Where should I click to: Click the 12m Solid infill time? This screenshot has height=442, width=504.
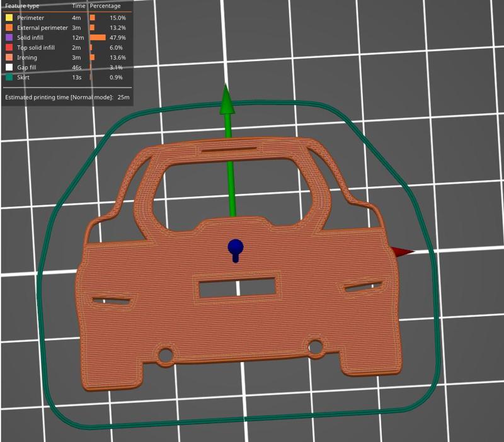point(78,38)
